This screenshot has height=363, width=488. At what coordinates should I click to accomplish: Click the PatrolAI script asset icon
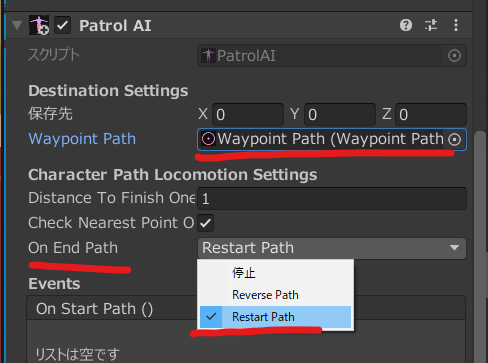coord(208,56)
